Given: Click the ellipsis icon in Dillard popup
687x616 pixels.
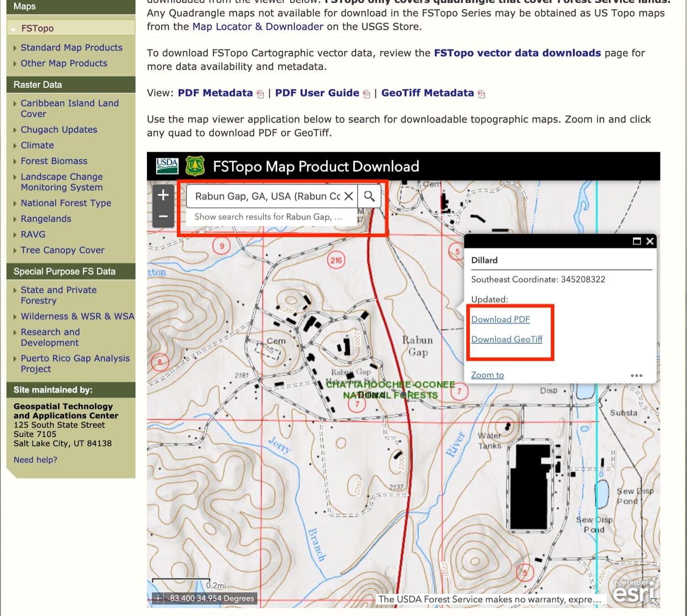Looking at the screenshot, I should pyautogui.click(x=637, y=376).
